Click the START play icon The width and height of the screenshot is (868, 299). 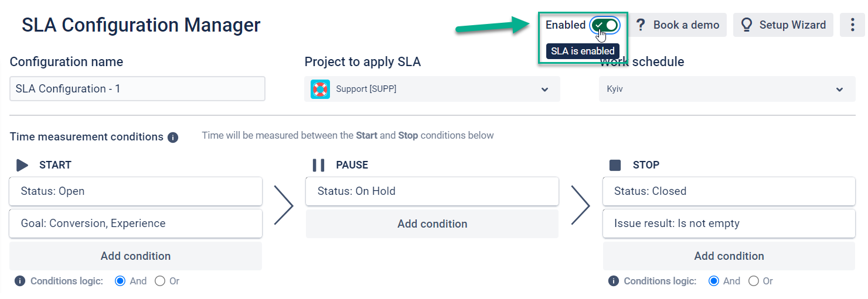click(22, 165)
